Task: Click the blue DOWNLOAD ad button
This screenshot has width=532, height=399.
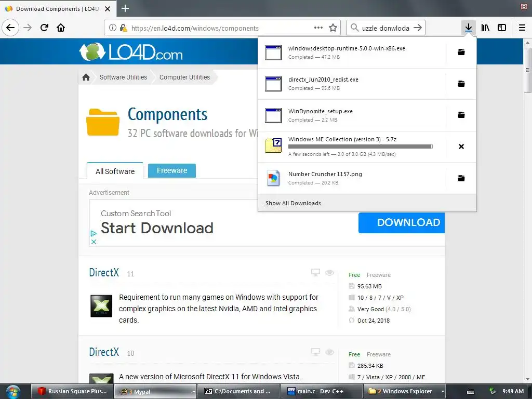Action: click(402, 222)
